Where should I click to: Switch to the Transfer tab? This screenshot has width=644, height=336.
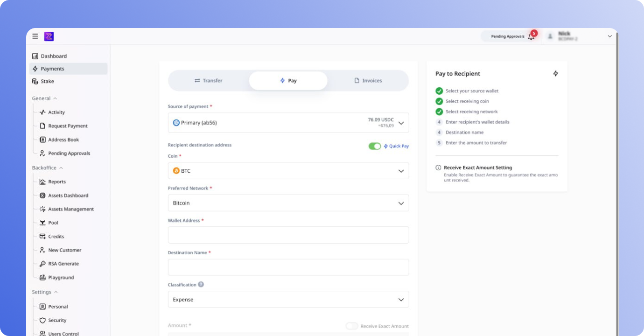(209, 81)
